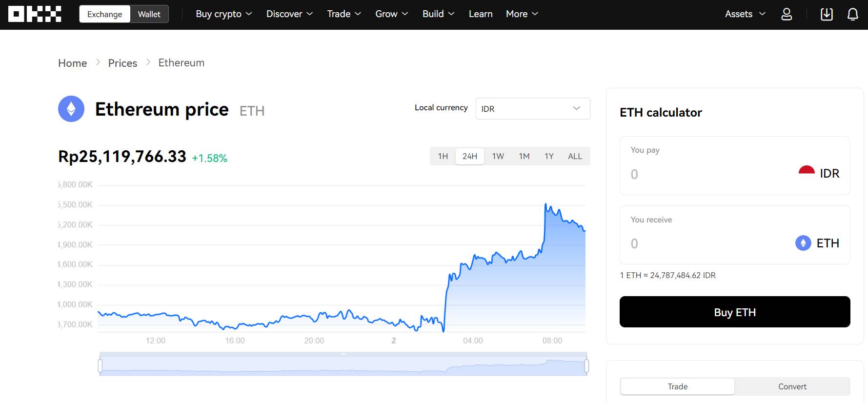Switch to Exchange mode
The image size is (868, 403).
[105, 14]
